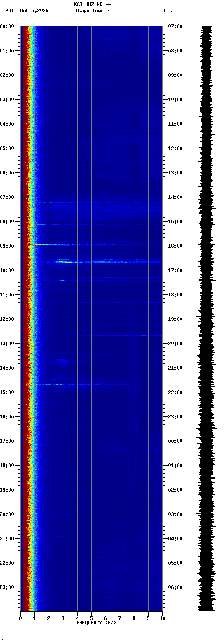Click the 22:00 UTC time label

click(175, 392)
